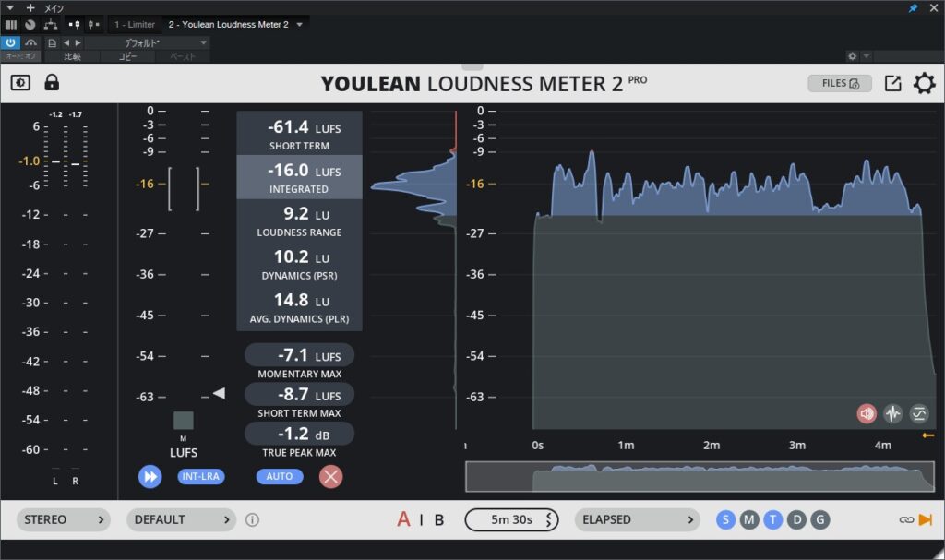Open dropdown arrow after Youlean tab
Screen dimensions: 945x560
point(300,25)
